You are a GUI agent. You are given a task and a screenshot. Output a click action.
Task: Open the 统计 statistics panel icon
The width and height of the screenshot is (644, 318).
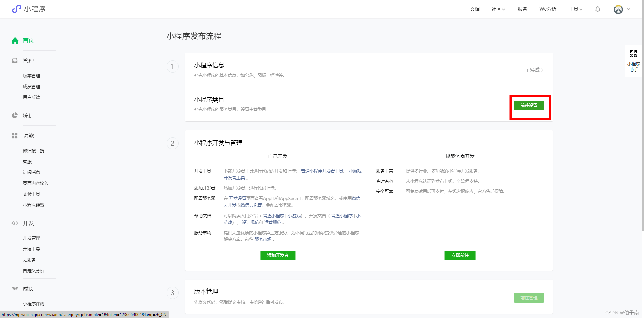(15, 116)
